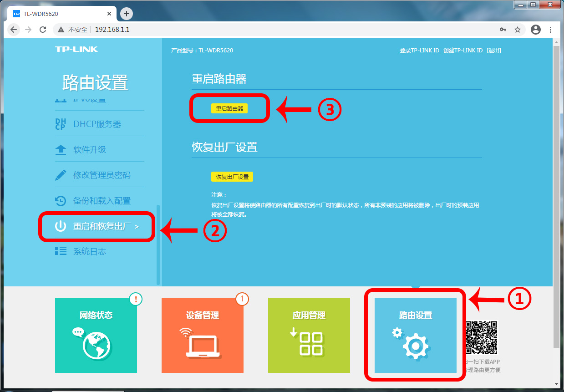Click the backup and load config icon
Image resolution: width=564 pixels, height=392 pixels.
tap(61, 201)
